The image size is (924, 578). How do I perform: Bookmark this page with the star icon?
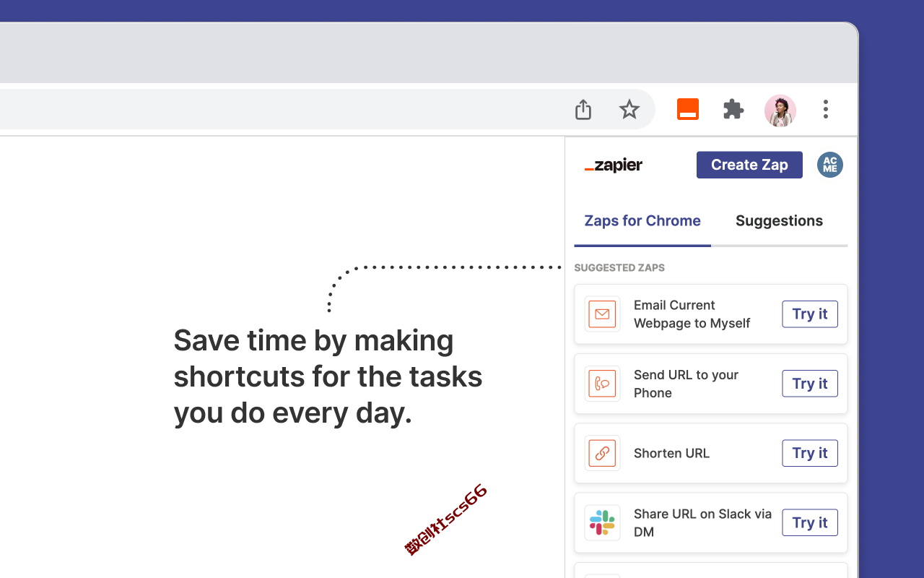click(x=629, y=109)
